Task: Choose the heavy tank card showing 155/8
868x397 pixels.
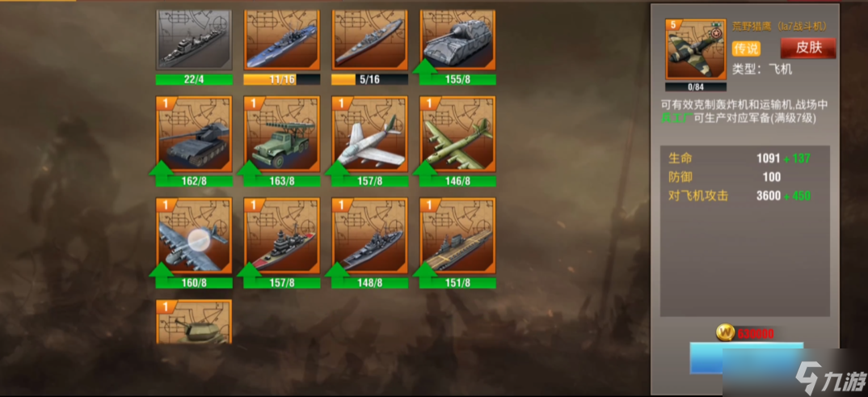Action: coord(457,40)
